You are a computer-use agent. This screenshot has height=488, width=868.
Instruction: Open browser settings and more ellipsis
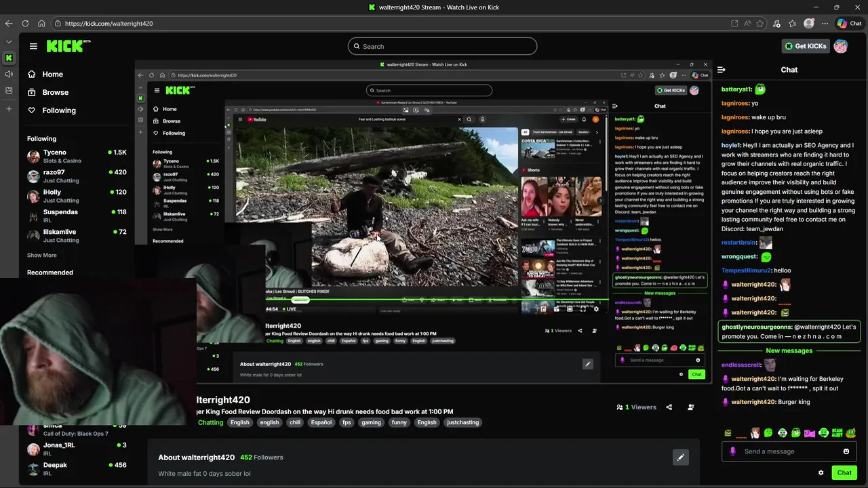(x=825, y=23)
